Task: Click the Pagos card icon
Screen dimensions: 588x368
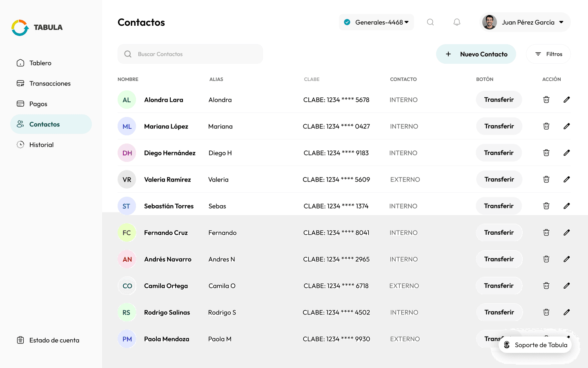Action: (x=20, y=103)
